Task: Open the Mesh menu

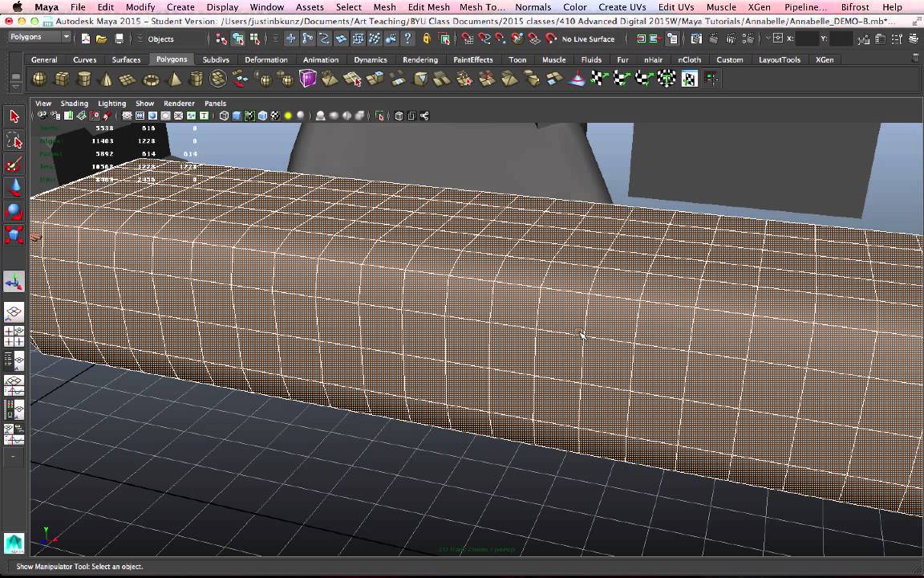Action: (385, 7)
